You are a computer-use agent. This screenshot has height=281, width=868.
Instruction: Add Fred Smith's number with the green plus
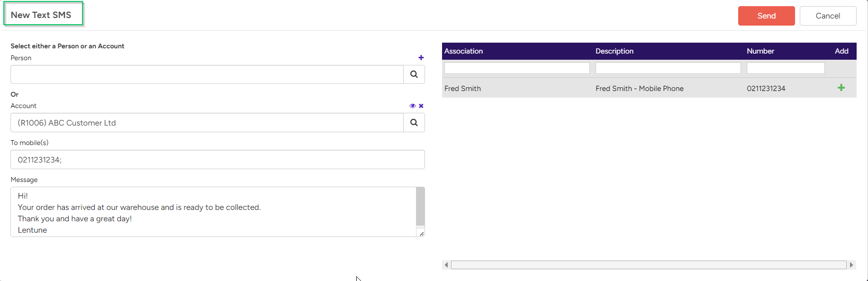point(841,88)
